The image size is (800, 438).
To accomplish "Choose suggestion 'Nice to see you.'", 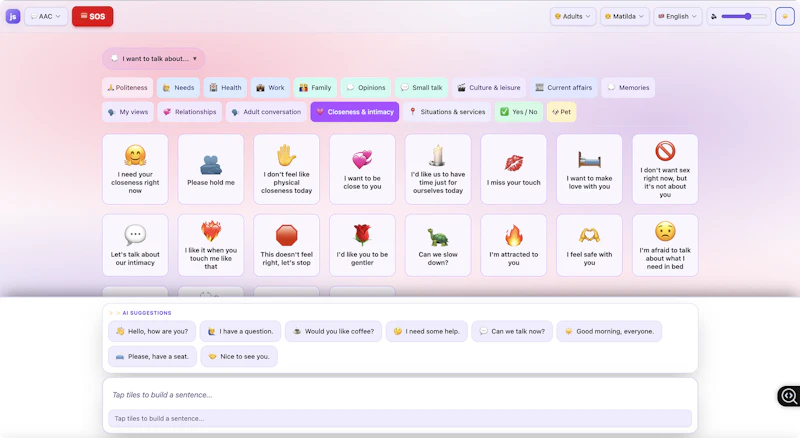I will click(x=239, y=356).
